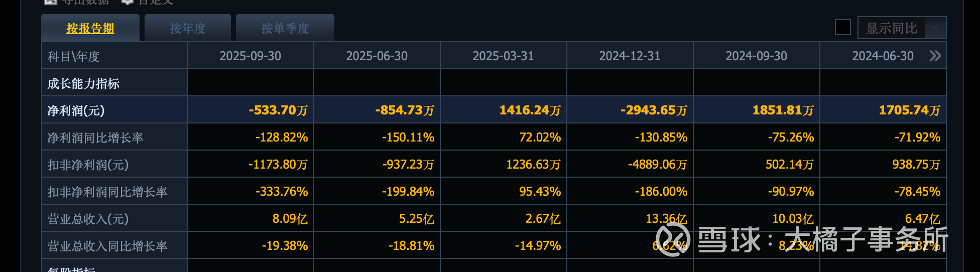The width and height of the screenshot is (980, 272).
Task: Open the 显示同比 dropdown arrow
Action: (935, 28)
